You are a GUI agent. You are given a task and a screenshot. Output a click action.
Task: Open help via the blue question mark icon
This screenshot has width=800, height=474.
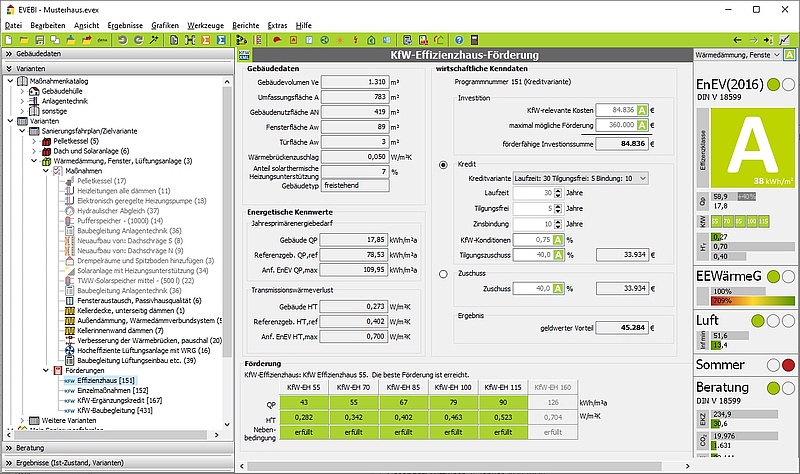pos(459,40)
